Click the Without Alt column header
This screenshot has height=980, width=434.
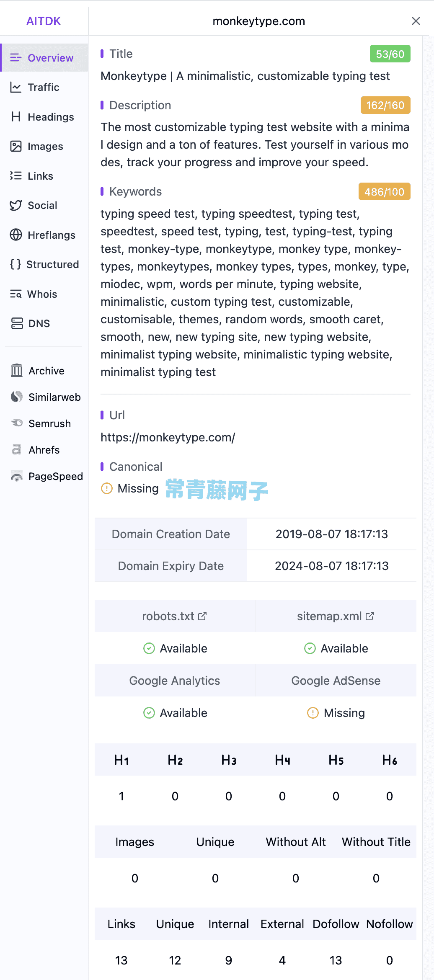click(x=296, y=842)
